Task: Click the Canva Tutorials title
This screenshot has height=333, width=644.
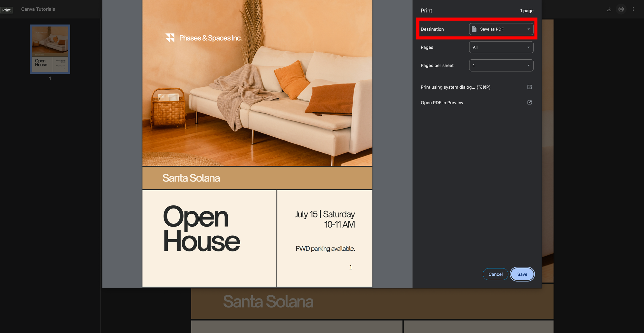Action: tap(38, 9)
